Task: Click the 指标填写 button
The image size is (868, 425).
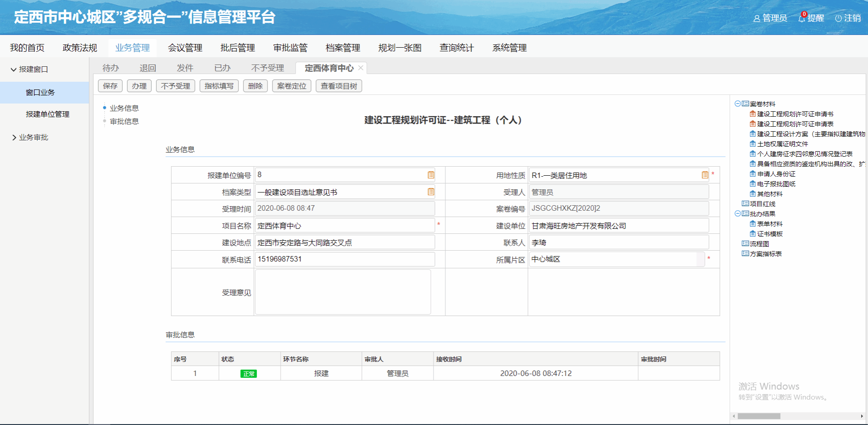Action: tap(219, 86)
